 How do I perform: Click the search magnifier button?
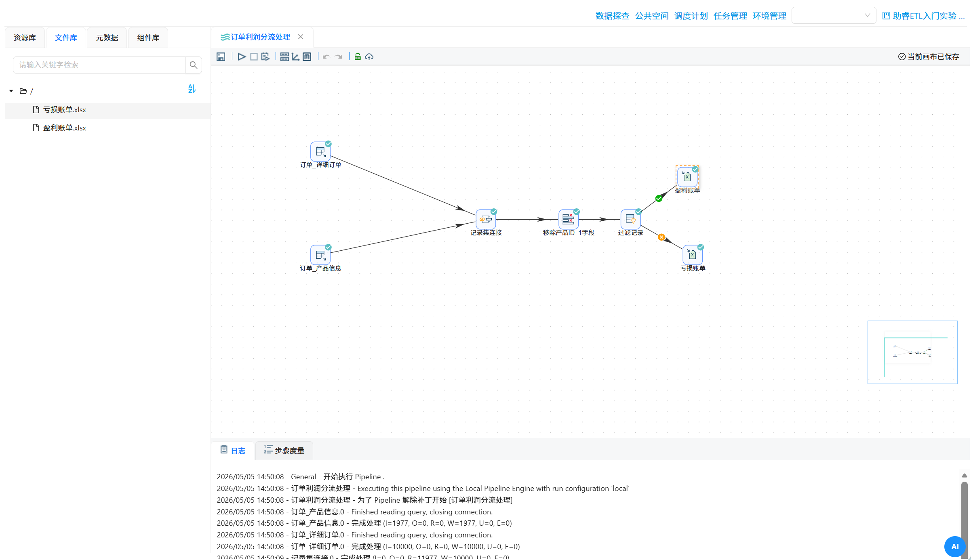(x=194, y=65)
